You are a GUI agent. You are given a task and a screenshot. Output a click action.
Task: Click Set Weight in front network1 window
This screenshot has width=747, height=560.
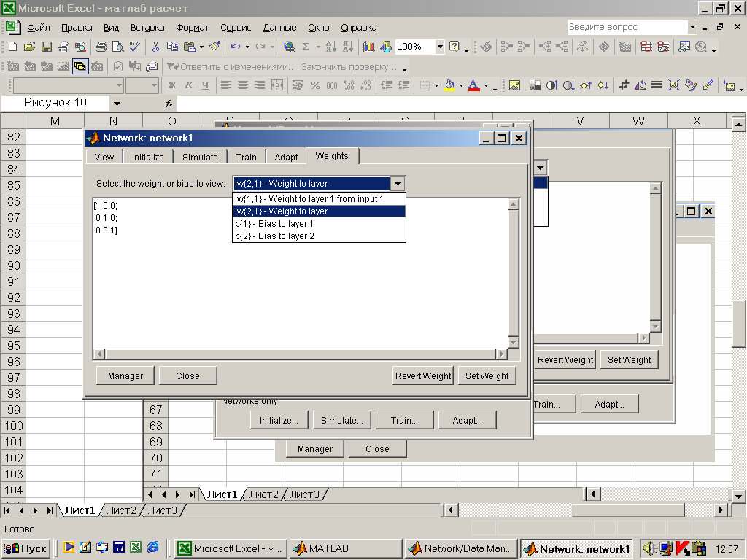(x=487, y=376)
